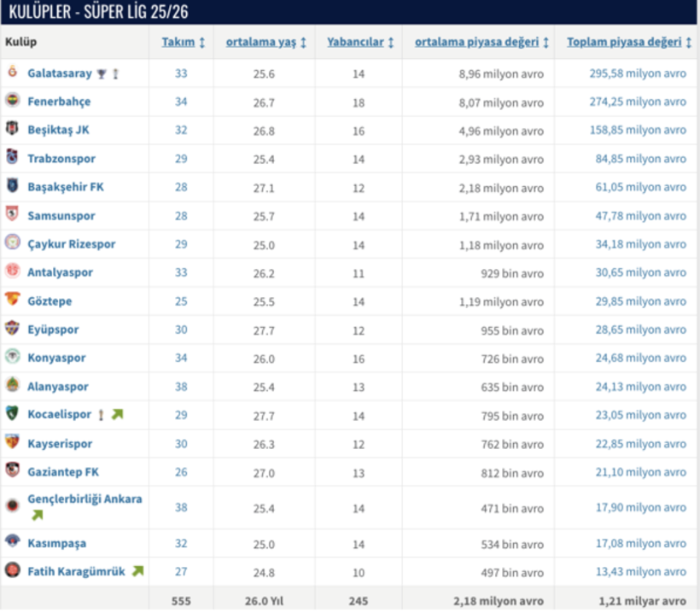Click the Antalyaspor club crest
Image resolution: width=700 pixels, height=613 pixels.
tap(13, 271)
